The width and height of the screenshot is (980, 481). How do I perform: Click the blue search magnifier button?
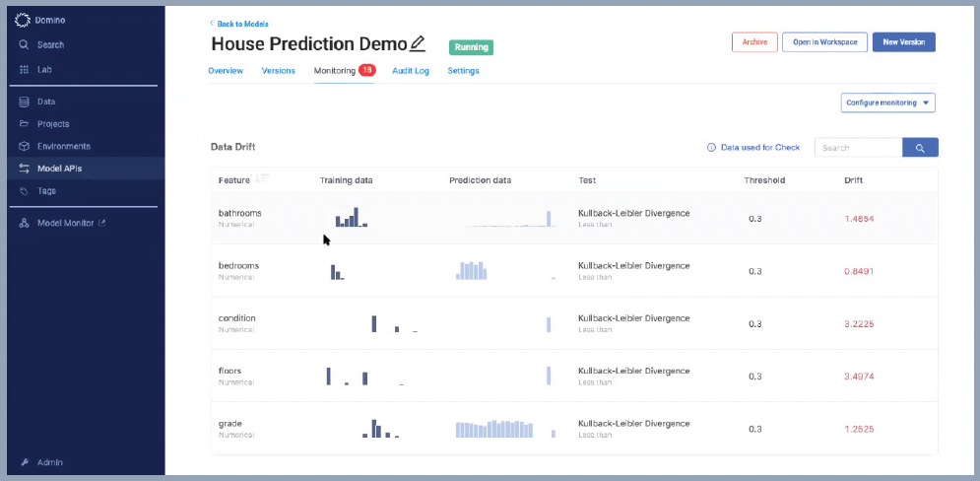click(x=920, y=148)
